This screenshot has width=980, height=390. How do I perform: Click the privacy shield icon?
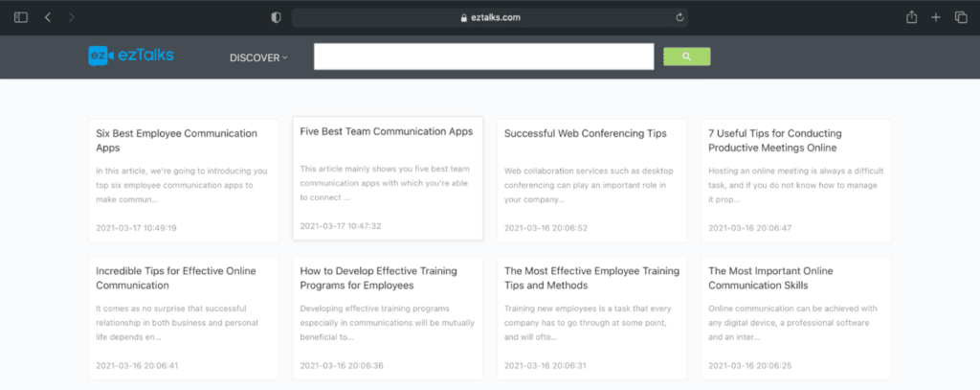[276, 17]
